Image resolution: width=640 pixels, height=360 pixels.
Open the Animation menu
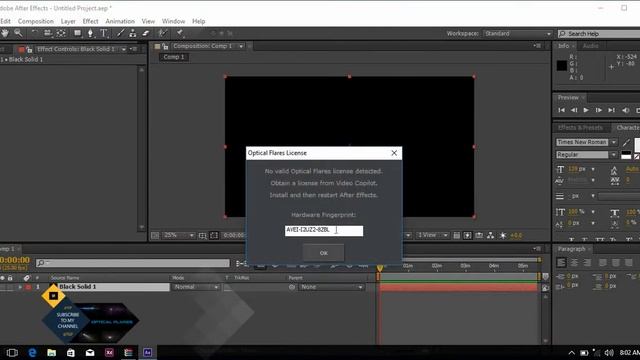pyautogui.click(x=120, y=21)
